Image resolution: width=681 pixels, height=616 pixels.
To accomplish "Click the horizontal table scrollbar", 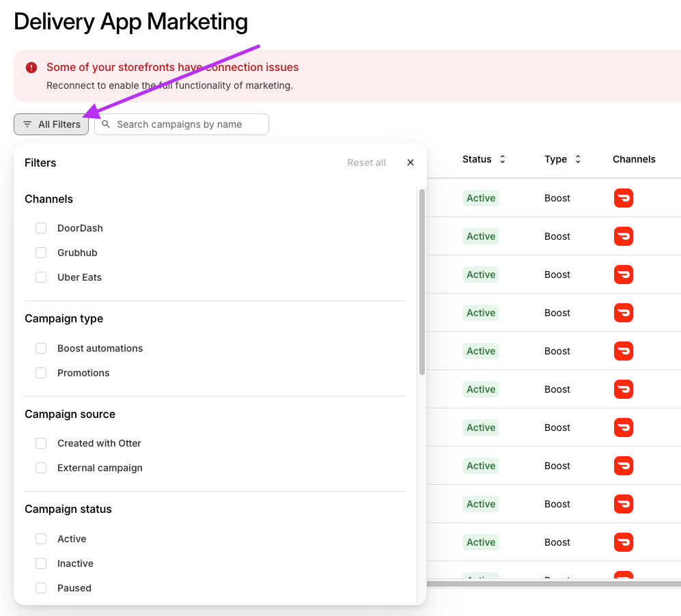I will (553, 584).
